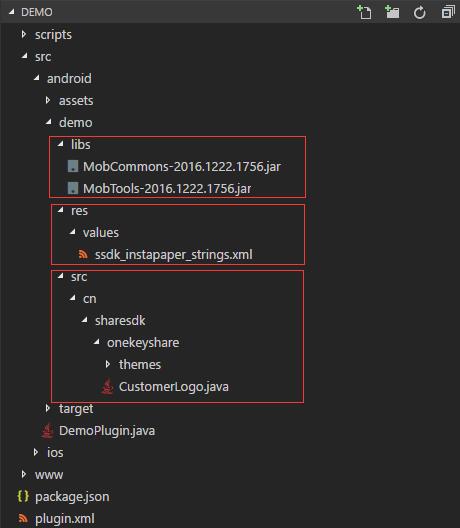460x528 pixels.
Task: Click the xml icon beside plugin.xml
Action: click(x=23, y=518)
